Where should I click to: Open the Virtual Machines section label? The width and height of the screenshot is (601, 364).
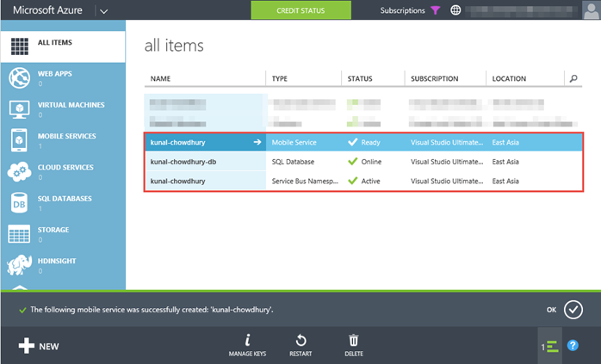pyautogui.click(x=71, y=105)
